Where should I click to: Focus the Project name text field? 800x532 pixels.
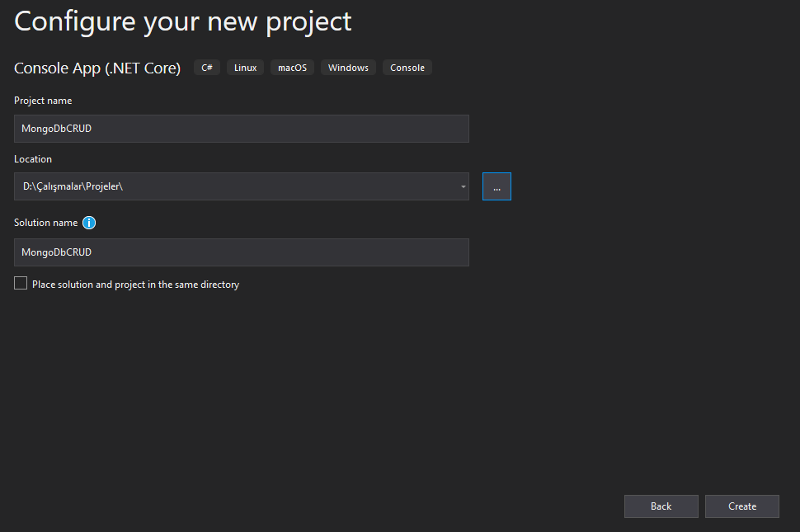(x=242, y=129)
